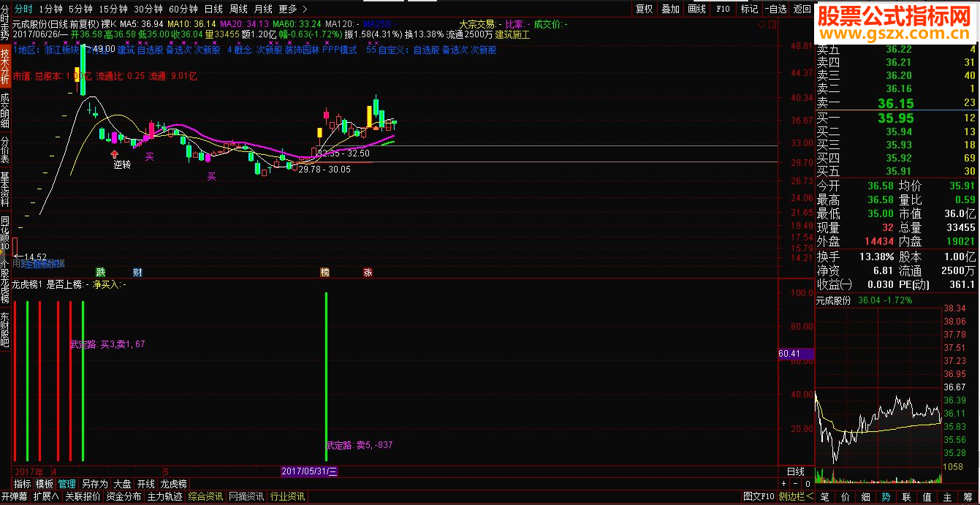Open 网摘资讯 news tab

(x=247, y=497)
